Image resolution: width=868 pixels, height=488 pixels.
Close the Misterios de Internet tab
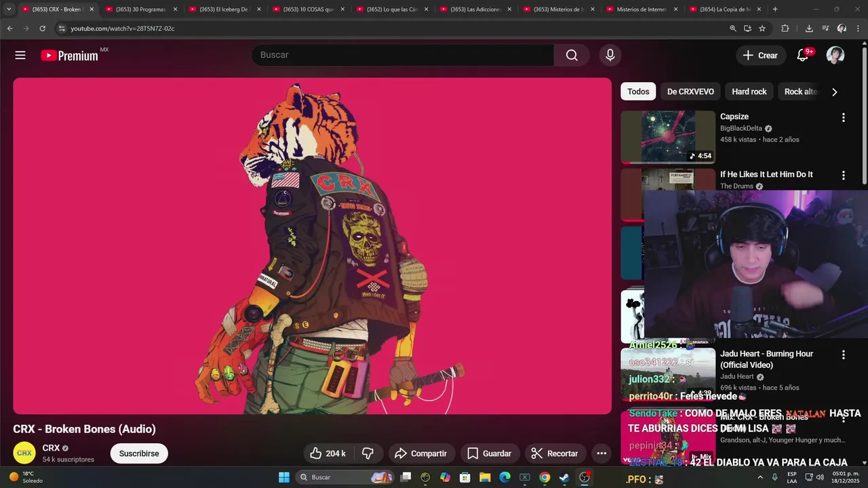[676, 9]
